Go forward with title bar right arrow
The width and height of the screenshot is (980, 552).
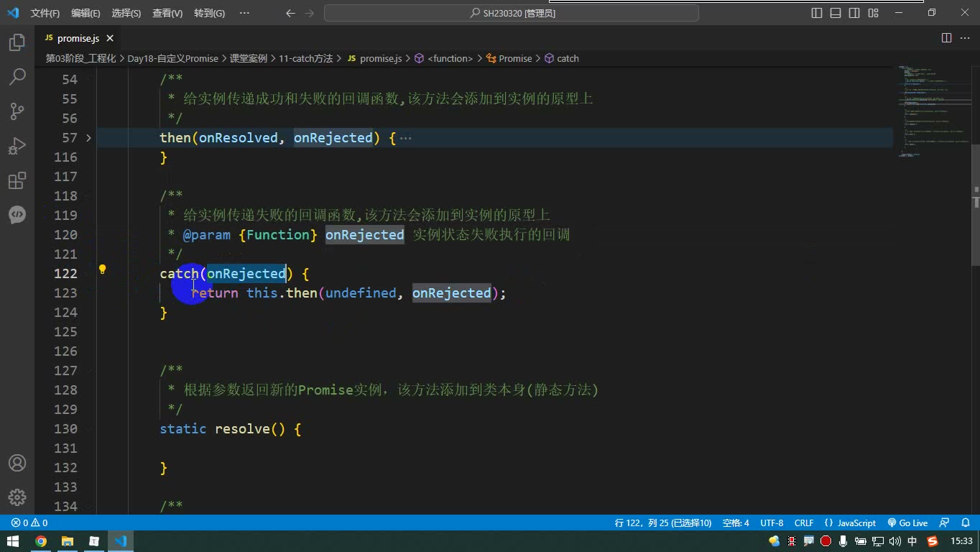point(310,13)
